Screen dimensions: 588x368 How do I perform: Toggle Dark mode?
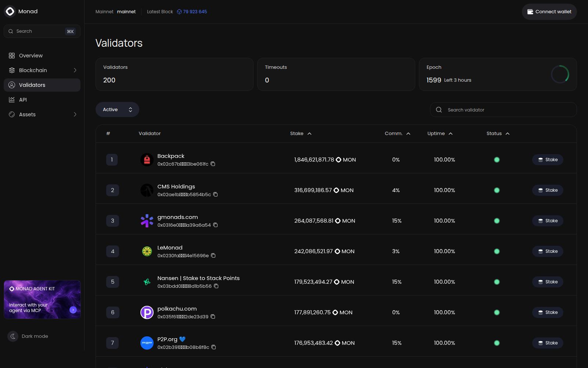click(x=28, y=336)
